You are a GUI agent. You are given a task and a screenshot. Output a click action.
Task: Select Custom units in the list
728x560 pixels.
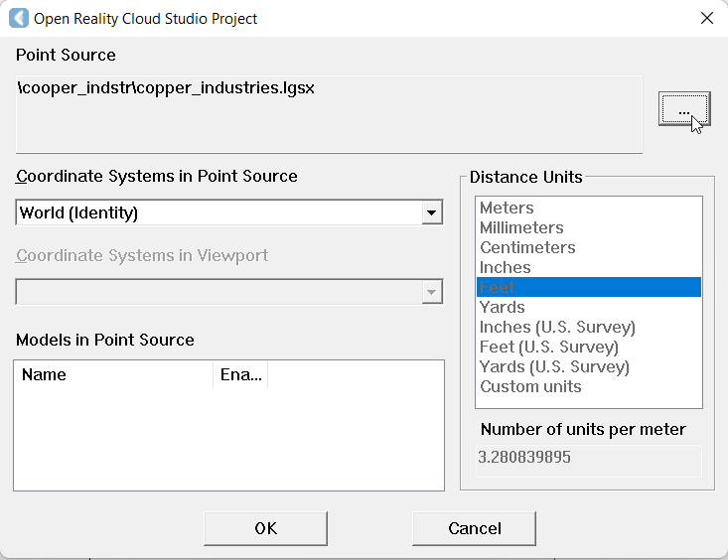pos(530,386)
